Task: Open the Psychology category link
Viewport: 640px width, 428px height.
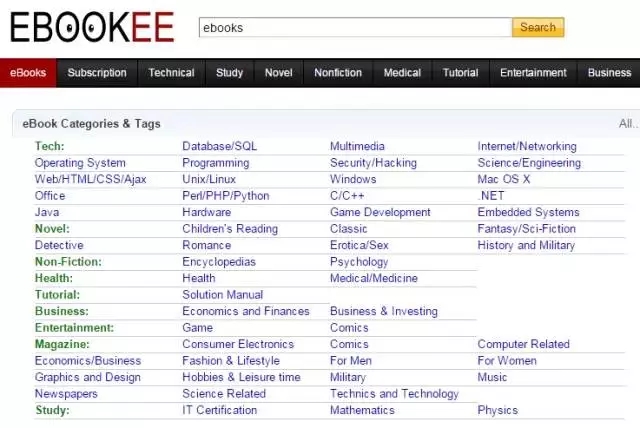Action: 359,262
